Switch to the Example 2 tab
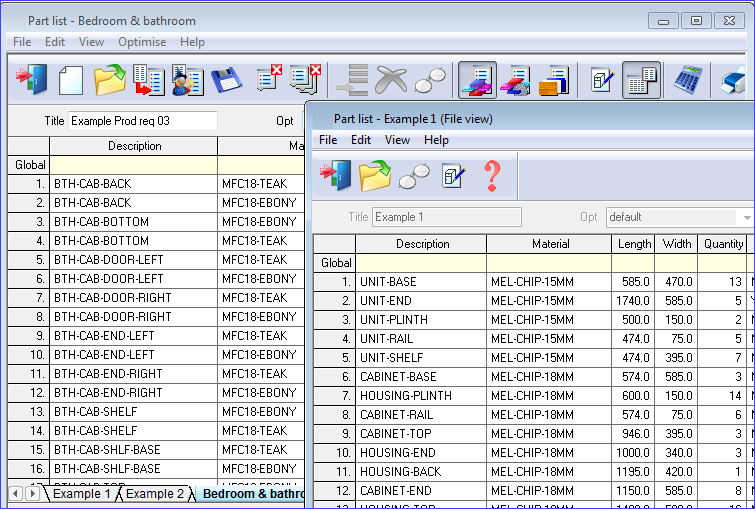The image size is (755, 509). click(x=155, y=494)
